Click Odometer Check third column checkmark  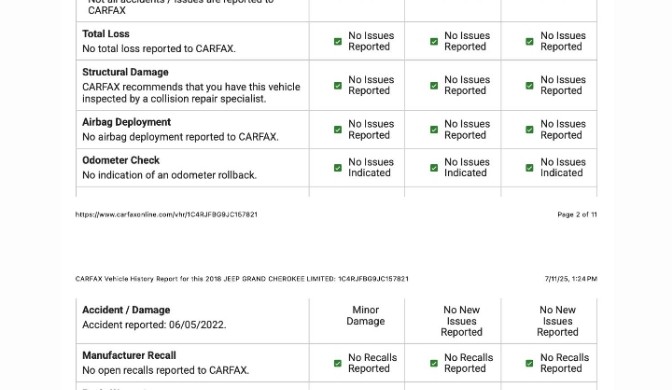(x=530, y=168)
